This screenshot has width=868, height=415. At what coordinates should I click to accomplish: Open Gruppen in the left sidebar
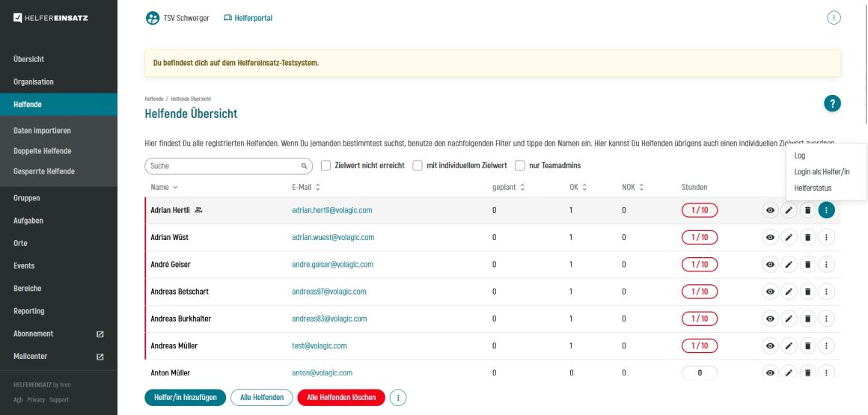tap(27, 199)
